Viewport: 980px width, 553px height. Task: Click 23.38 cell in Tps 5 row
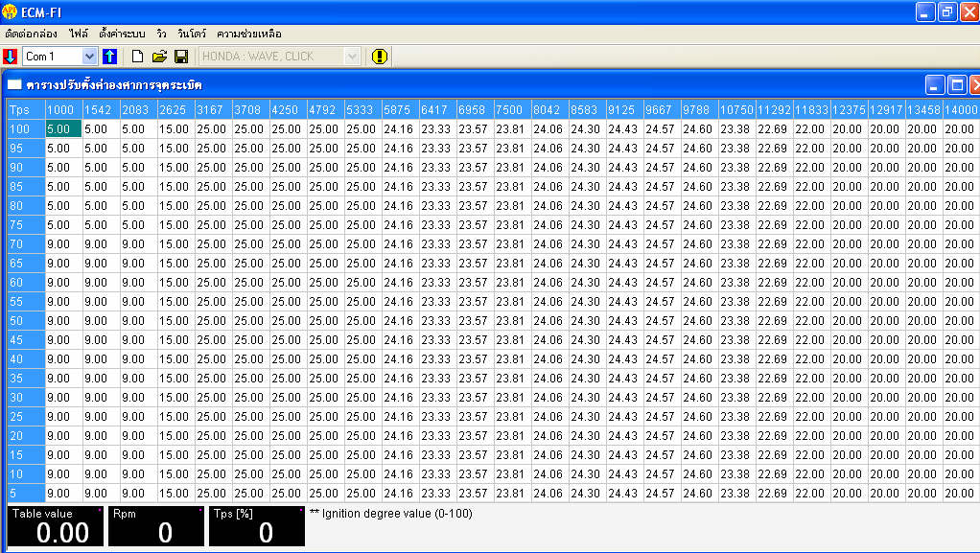pos(736,493)
